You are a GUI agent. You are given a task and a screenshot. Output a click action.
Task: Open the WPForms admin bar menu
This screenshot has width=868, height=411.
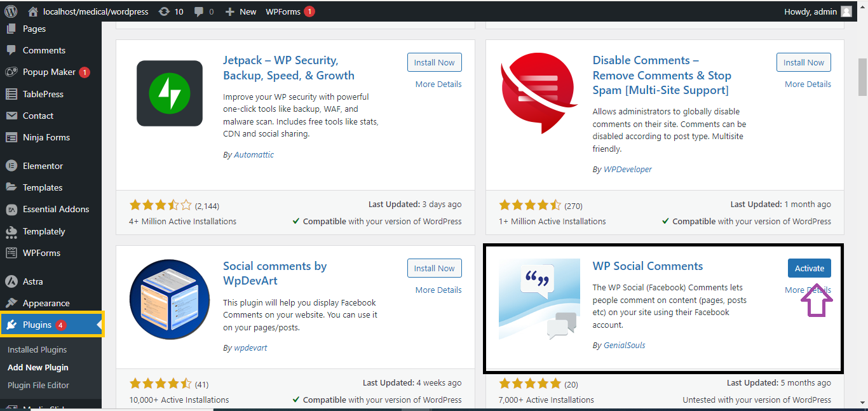(283, 11)
